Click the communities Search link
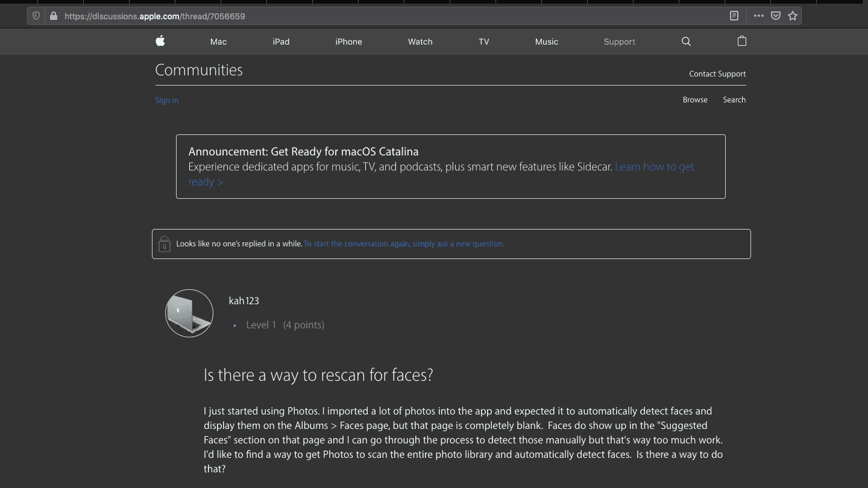This screenshot has height=488, width=868. click(x=734, y=99)
